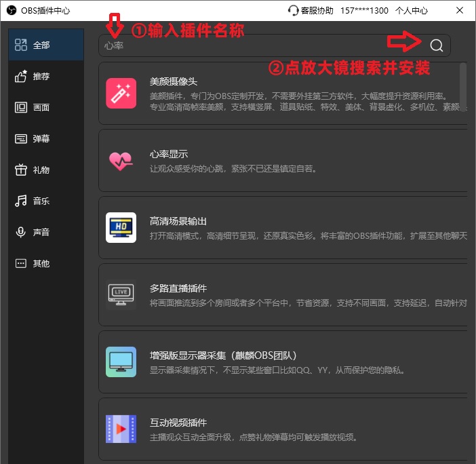Click the 增强版显示器采集 monitor icon
This screenshot has width=476, height=464.
coord(121,362)
